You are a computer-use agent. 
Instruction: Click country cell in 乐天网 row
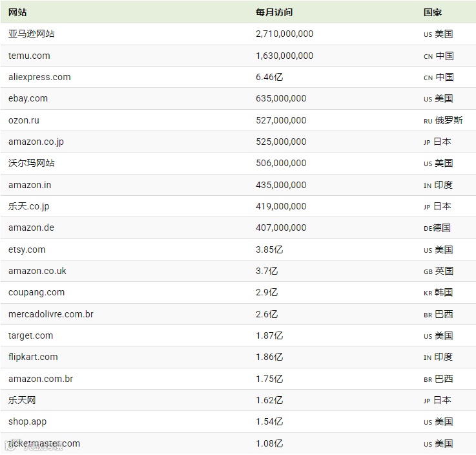[437, 400]
